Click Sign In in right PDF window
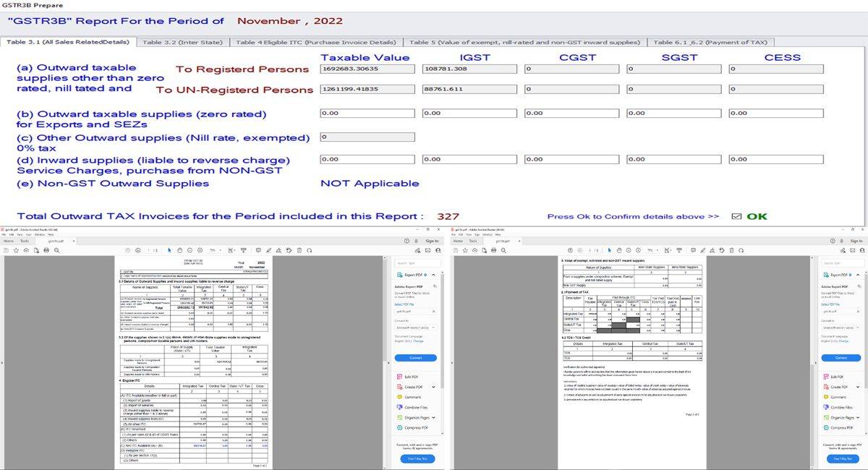Screen dimensions: 868x470 pyautogui.click(x=856, y=241)
